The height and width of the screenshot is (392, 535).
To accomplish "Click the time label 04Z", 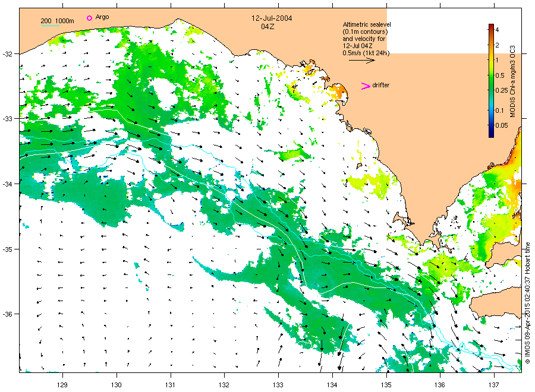I will [267, 27].
